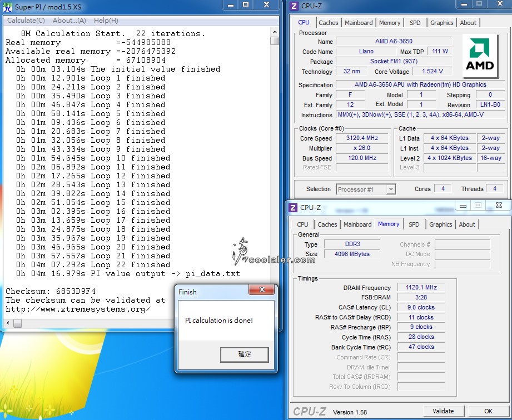Click the Max TDP value 111 W
Image resolution: width=512 pixels, height=420 pixels.
click(x=440, y=52)
